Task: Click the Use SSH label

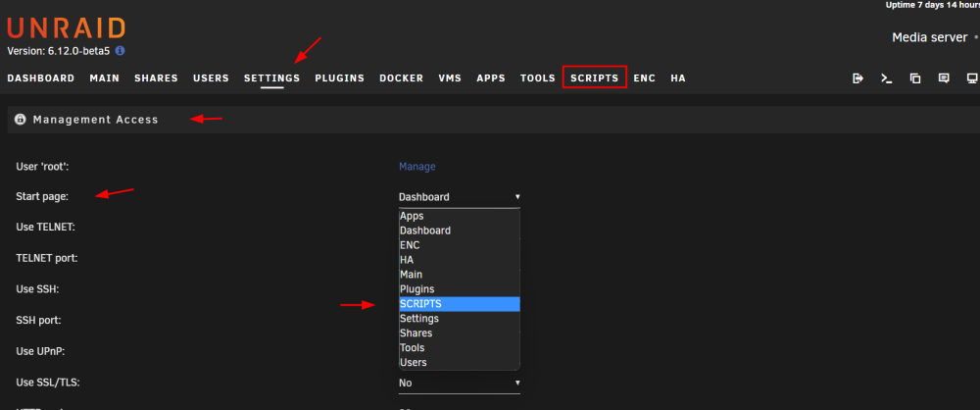Action: coord(37,289)
